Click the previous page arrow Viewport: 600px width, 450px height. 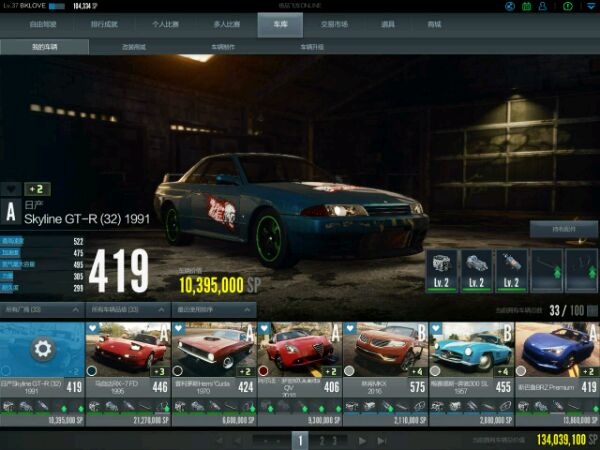tap(238, 441)
